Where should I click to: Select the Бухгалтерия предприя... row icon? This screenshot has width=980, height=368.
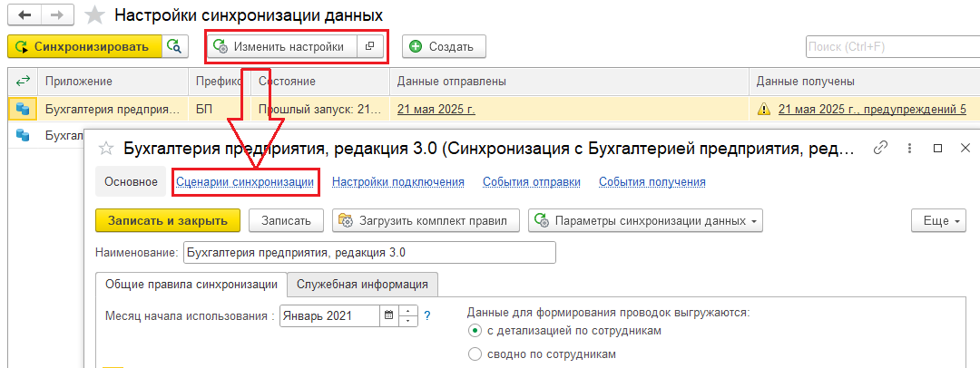23,110
